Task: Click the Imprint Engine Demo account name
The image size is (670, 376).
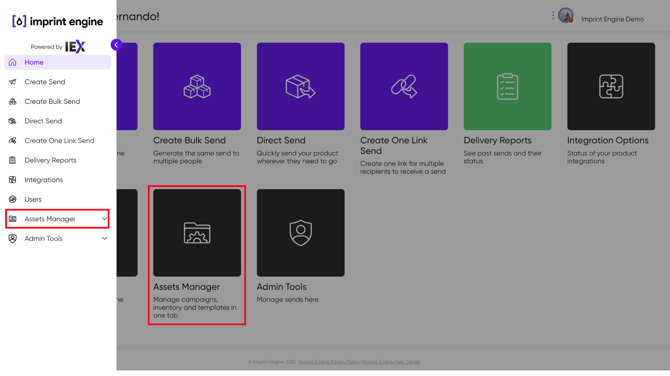Action: click(x=612, y=19)
